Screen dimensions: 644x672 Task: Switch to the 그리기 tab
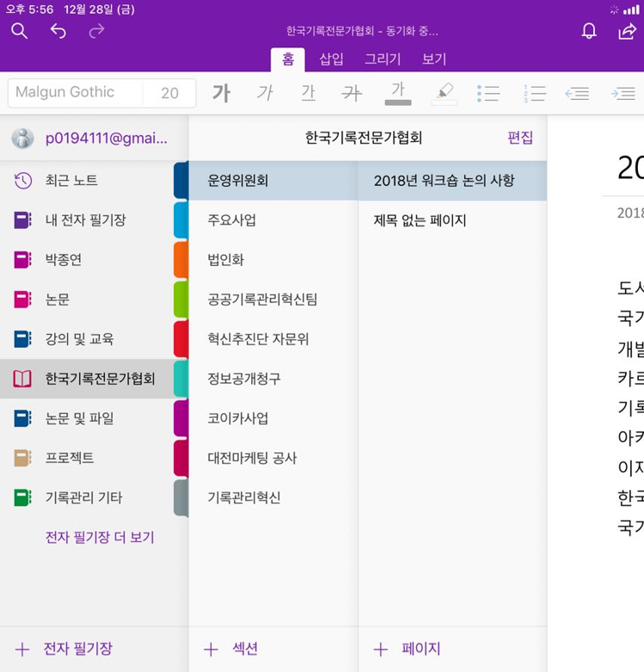point(383,59)
